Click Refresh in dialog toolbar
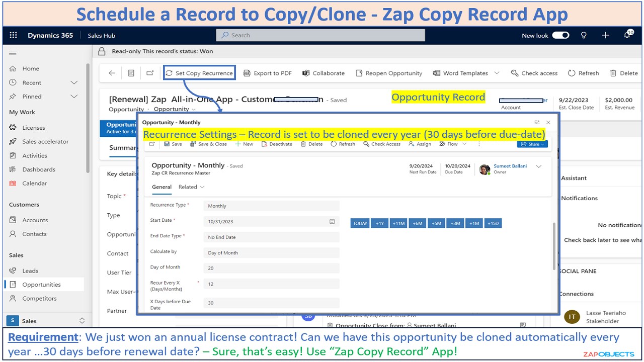The image size is (644, 362). pos(343,144)
